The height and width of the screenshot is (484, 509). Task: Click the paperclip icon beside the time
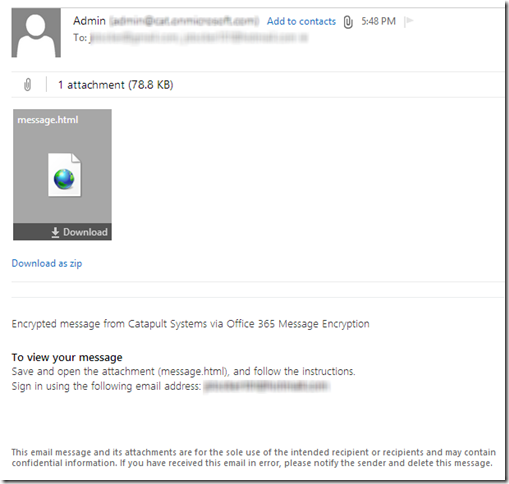tap(348, 22)
